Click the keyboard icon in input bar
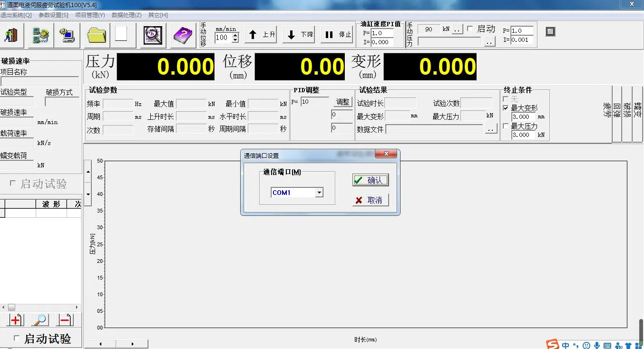This screenshot has height=349, width=644. point(607,346)
